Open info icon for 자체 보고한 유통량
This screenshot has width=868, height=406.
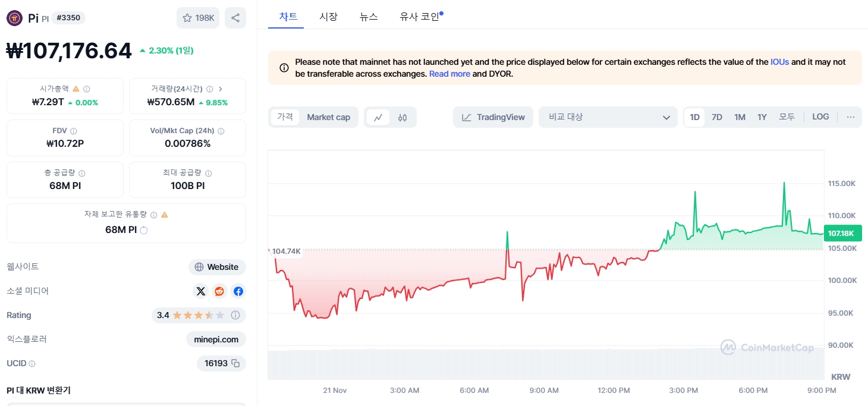click(x=153, y=215)
